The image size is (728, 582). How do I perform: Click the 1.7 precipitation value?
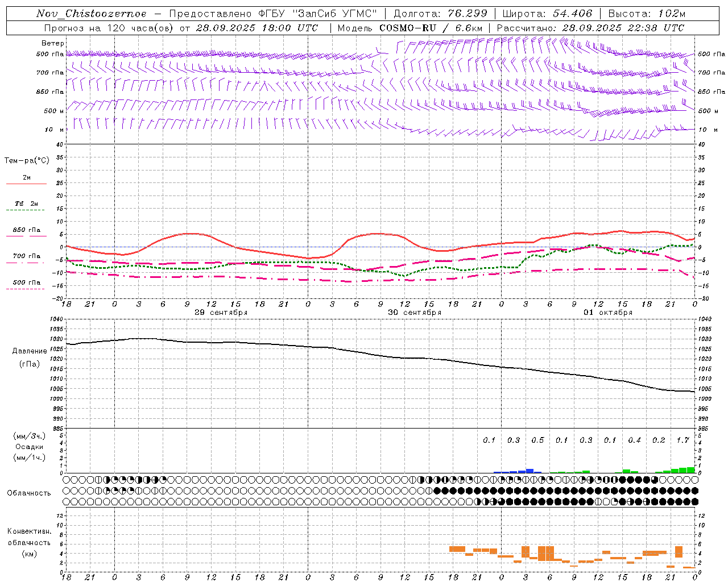point(682,440)
